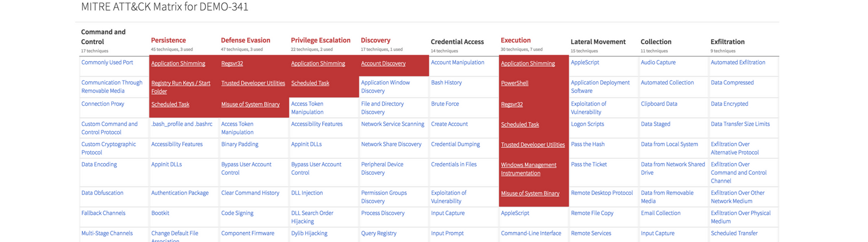Click Clipboard Data under Collection
Viewport: 868px width, 242px height.
click(x=659, y=104)
